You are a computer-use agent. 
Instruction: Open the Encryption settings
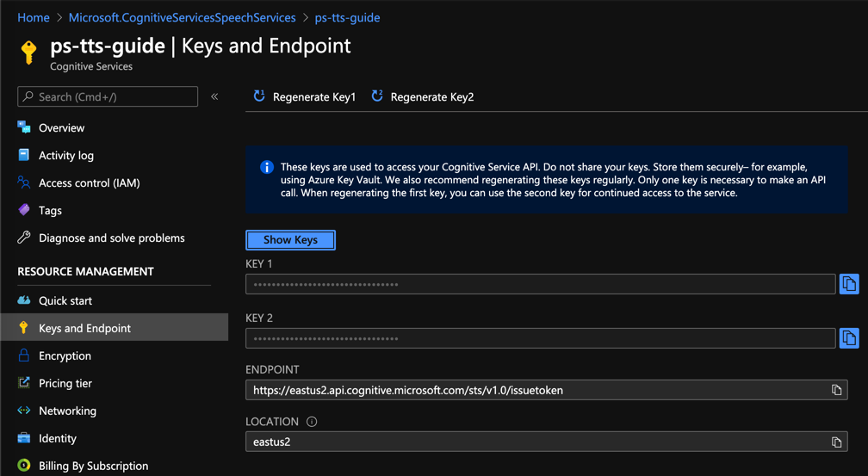tap(65, 355)
